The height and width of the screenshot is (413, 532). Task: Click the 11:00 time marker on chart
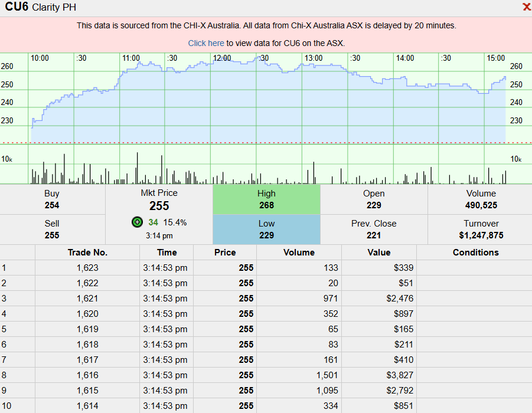131,58
